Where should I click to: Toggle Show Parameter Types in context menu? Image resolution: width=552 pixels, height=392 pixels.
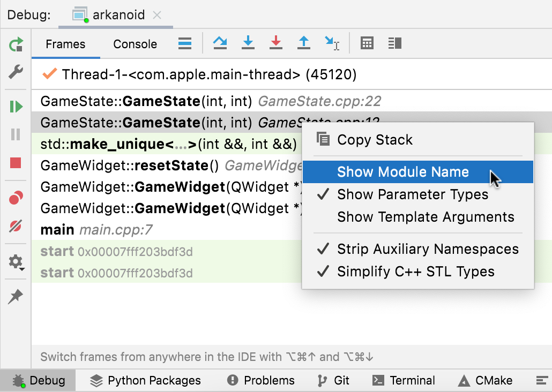click(x=412, y=194)
